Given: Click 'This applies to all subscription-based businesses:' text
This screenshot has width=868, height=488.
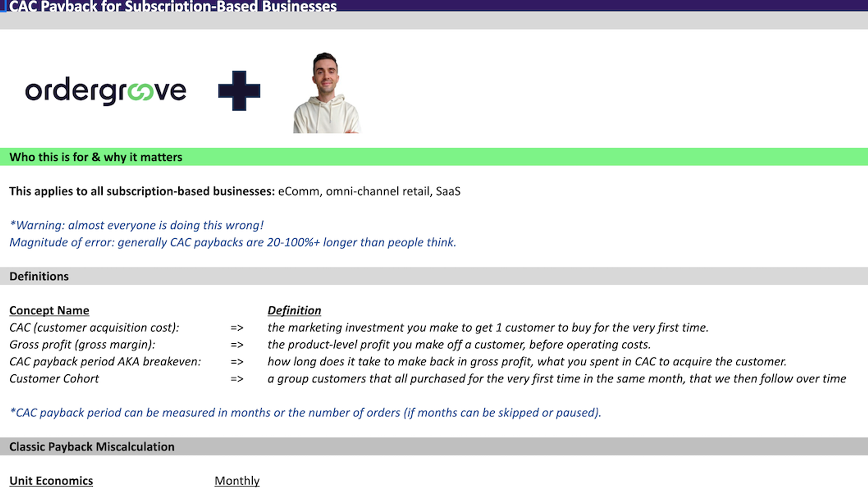Looking at the screenshot, I should click(142, 191).
